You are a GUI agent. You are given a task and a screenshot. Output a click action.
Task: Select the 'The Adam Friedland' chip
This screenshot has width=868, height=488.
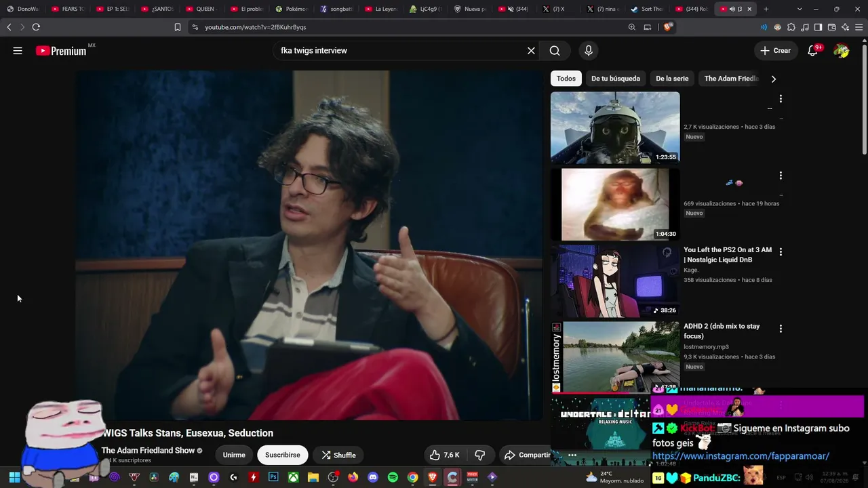(x=731, y=79)
